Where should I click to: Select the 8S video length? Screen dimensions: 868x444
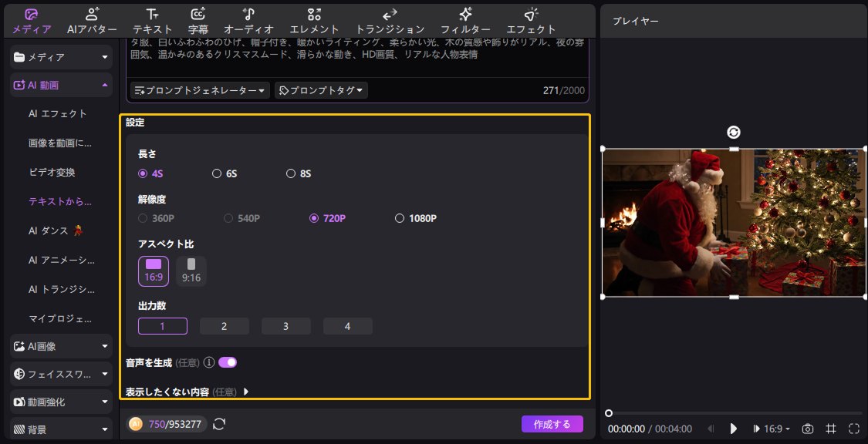[291, 173]
